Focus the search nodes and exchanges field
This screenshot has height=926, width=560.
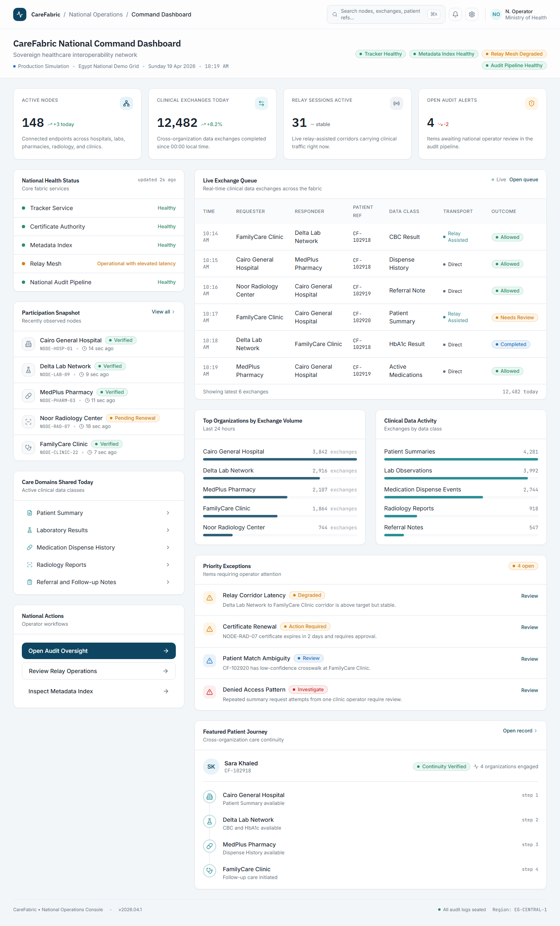(x=386, y=14)
